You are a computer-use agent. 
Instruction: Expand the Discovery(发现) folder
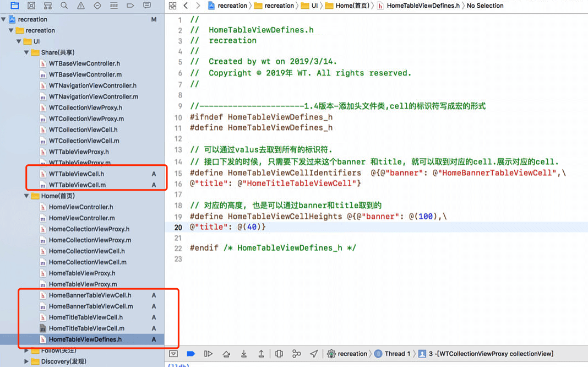click(x=26, y=361)
